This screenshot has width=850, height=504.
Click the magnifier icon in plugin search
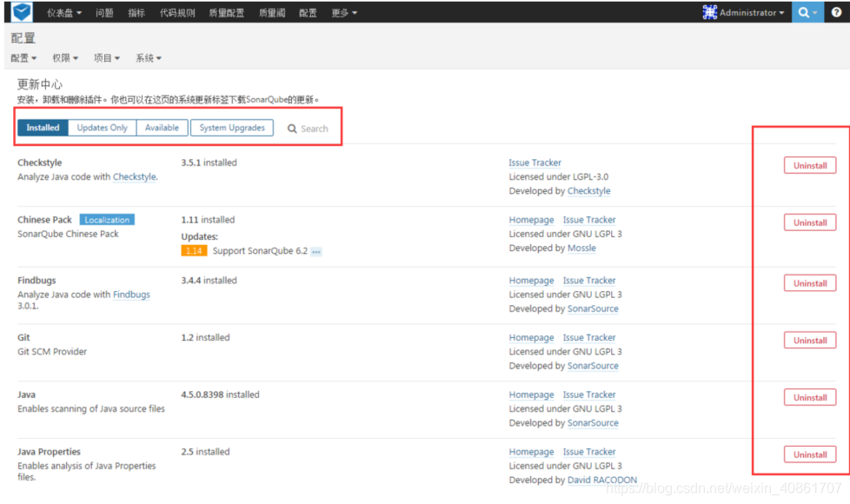coord(292,129)
